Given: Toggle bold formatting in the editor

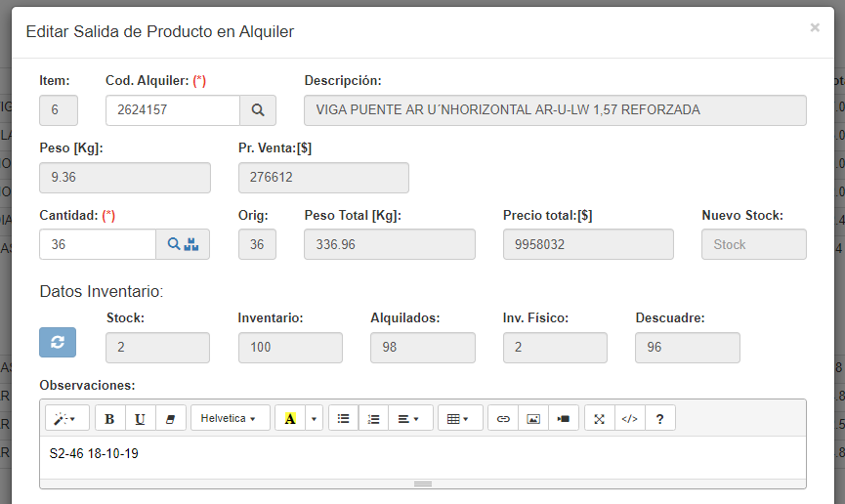Looking at the screenshot, I should point(109,418).
